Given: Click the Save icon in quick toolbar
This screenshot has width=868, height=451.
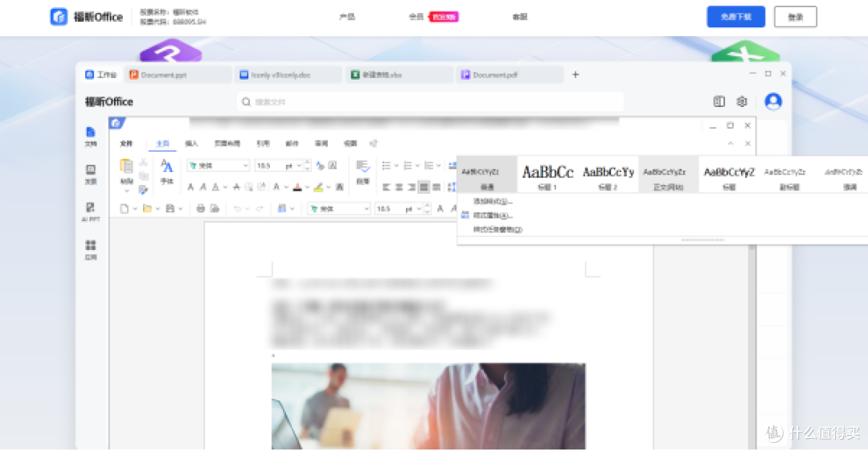Looking at the screenshot, I should pos(170,208).
